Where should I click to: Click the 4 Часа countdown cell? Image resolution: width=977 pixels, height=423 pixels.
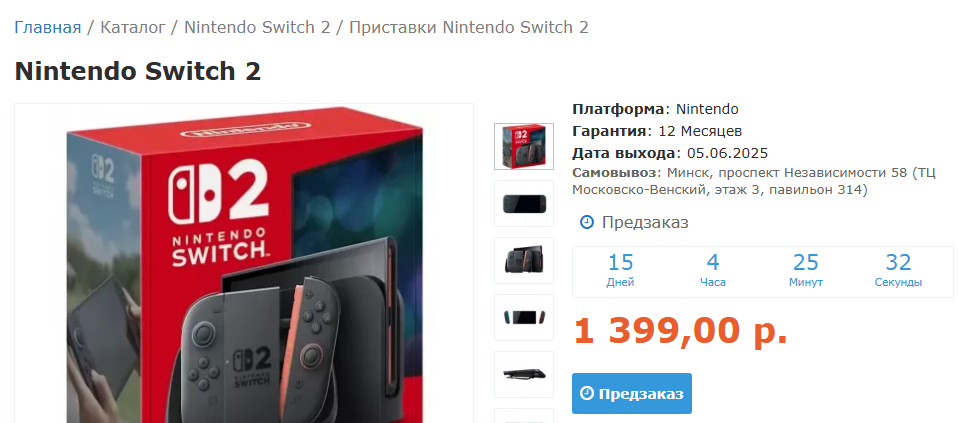click(x=713, y=272)
